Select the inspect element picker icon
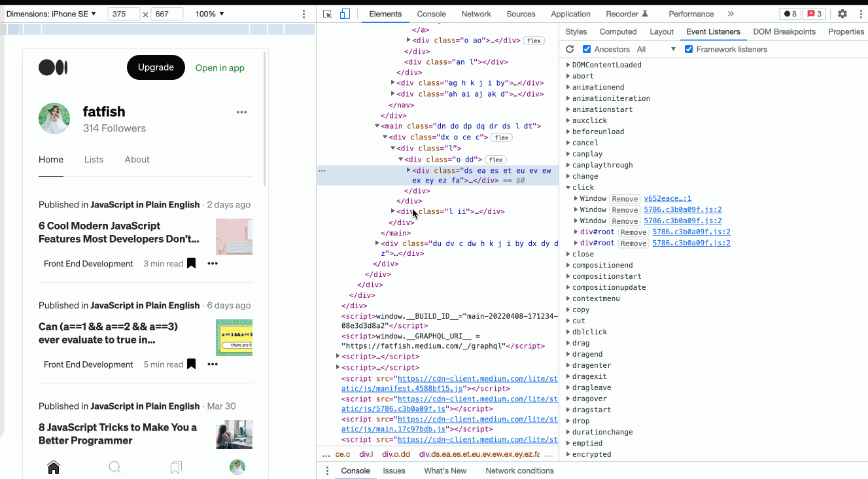The width and height of the screenshot is (868, 479). point(328,14)
